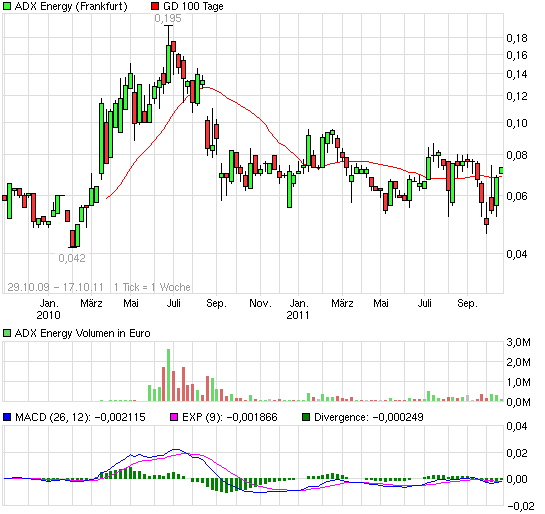Click the green ADX Energy legend swatch
The height and width of the screenshot is (514, 545).
[7, 6]
